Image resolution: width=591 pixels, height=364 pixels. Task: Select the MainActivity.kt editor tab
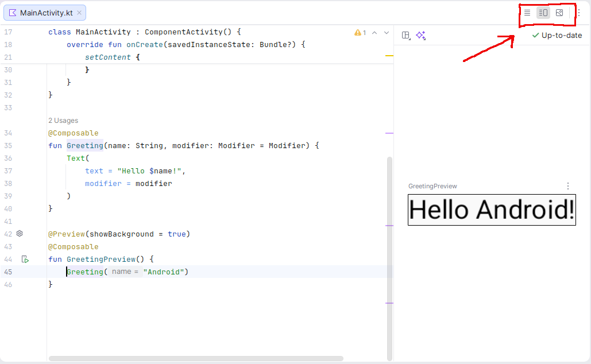[45, 13]
